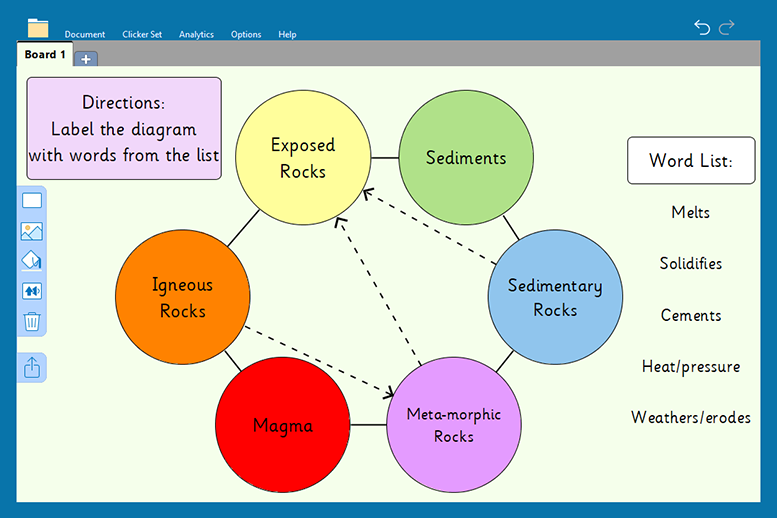This screenshot has width=777, height=518.
Task: Select the paint fill bucket tool
Action: (x=32, y=261)
